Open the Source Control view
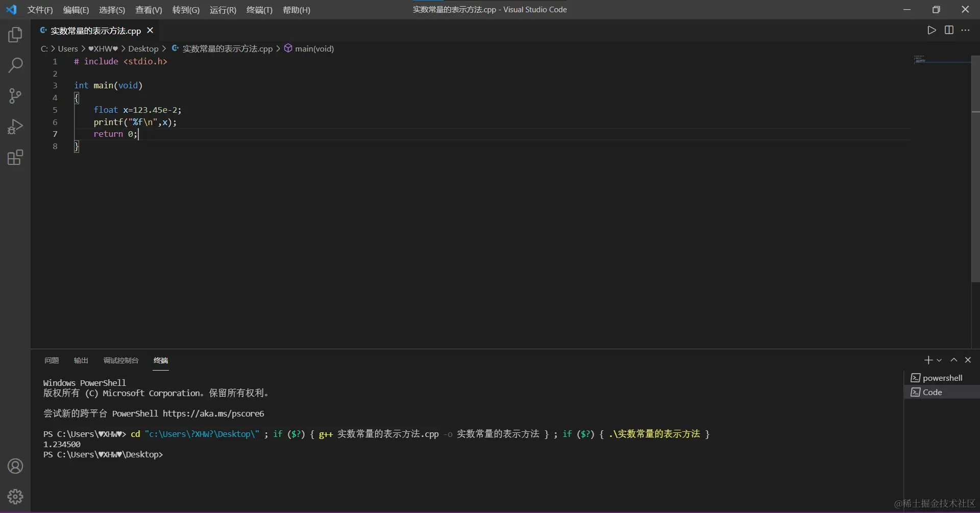The image size is (980, 513). 15,96
